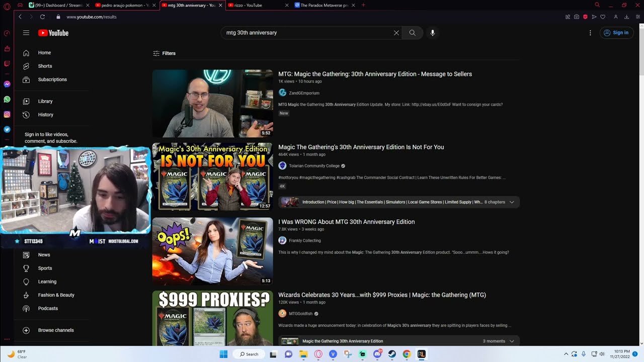Screen dimensions: 644x362
Task: Take a snapshot with camera icon
Action: point(577,17)
